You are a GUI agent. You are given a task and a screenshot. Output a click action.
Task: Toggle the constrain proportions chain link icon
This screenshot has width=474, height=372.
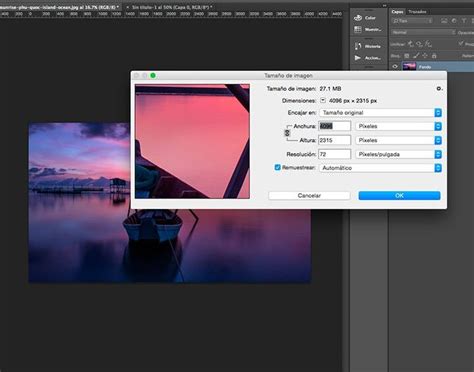tap(287, 133)
